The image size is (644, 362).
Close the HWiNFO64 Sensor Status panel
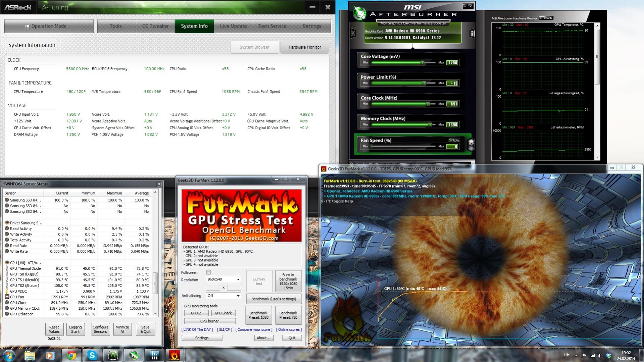(x=159, y=184)
